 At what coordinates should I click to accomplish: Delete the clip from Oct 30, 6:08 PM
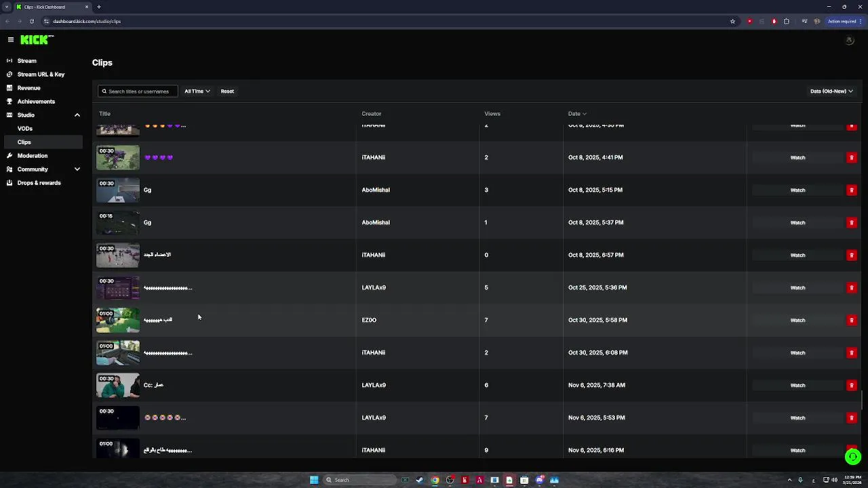[851, 352]
